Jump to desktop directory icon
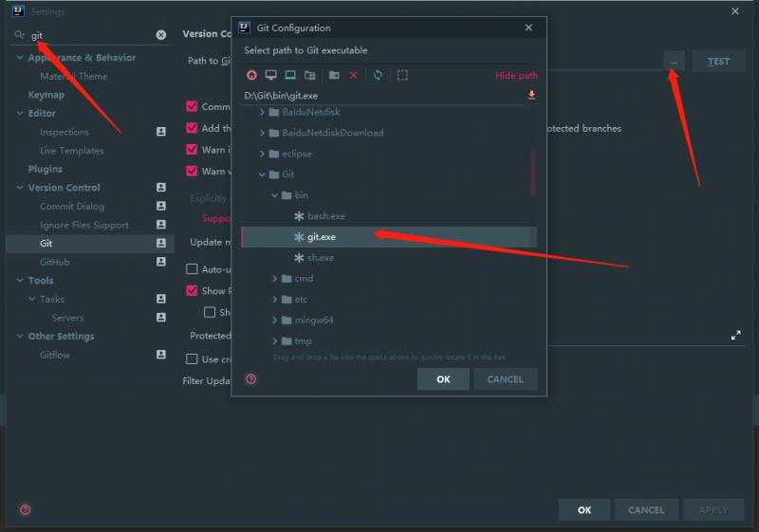This screenshot has width=759, height=532. pyautogui.click(x=271, y=75)
